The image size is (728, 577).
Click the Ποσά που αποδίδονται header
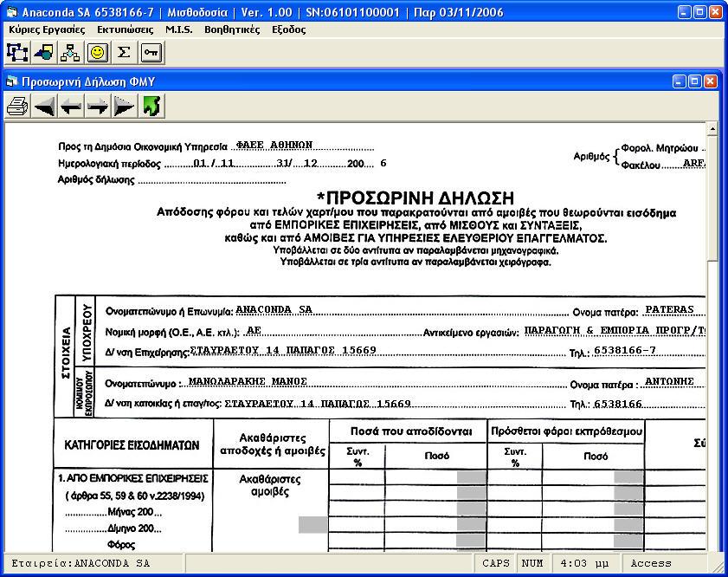click(411, 431)
